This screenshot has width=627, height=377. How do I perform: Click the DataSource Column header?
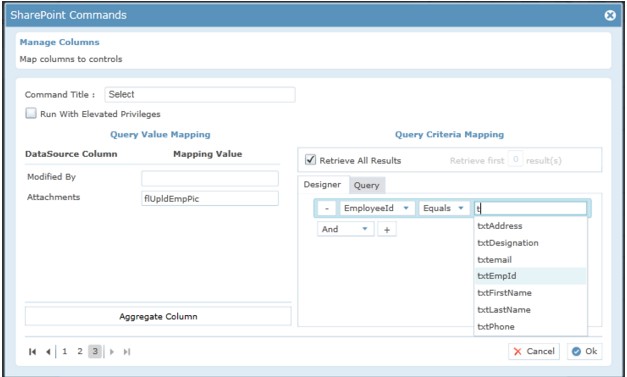click(71, 154)
